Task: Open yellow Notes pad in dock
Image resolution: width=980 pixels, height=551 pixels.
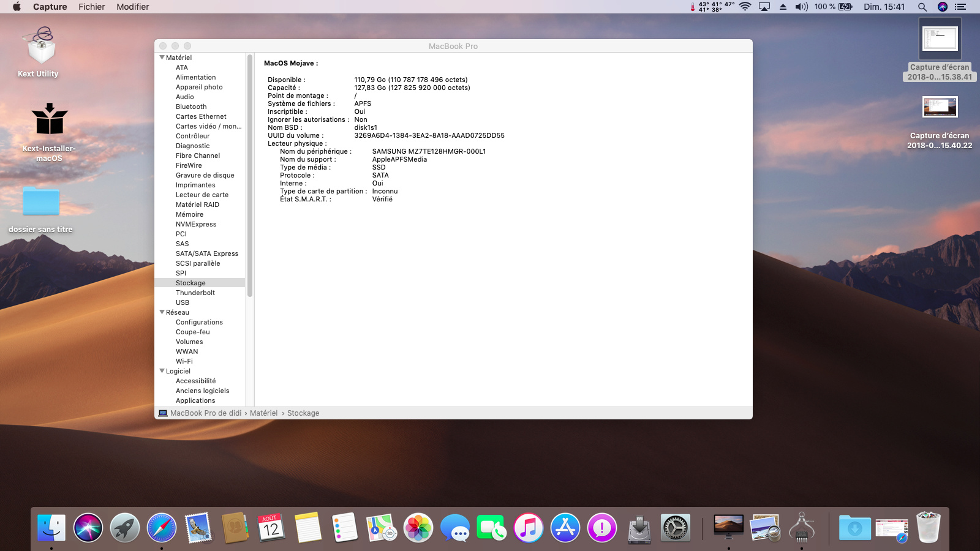Action: coord(308,528)
